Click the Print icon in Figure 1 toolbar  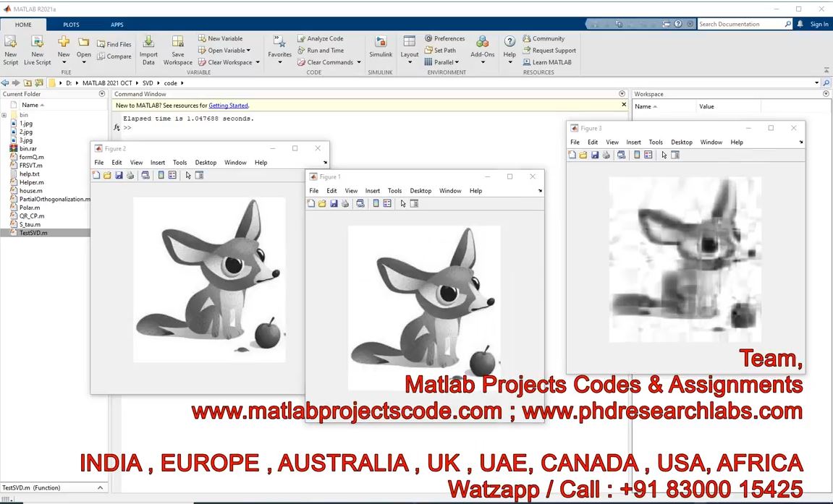pos(345,203)
